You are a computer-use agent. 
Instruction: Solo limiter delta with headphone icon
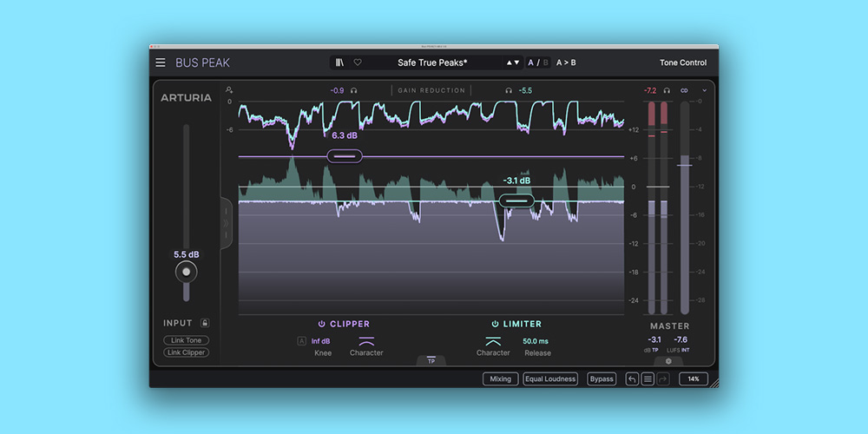(x=509, y=90)
